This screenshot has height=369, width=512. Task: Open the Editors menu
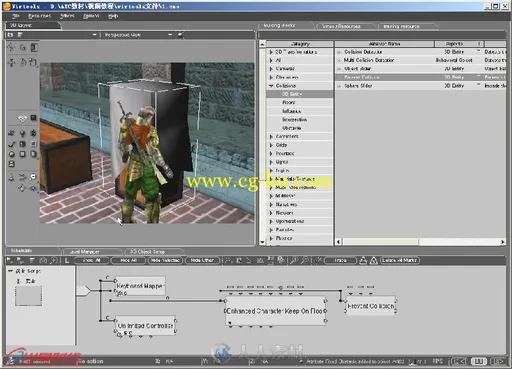click(67, 16)
